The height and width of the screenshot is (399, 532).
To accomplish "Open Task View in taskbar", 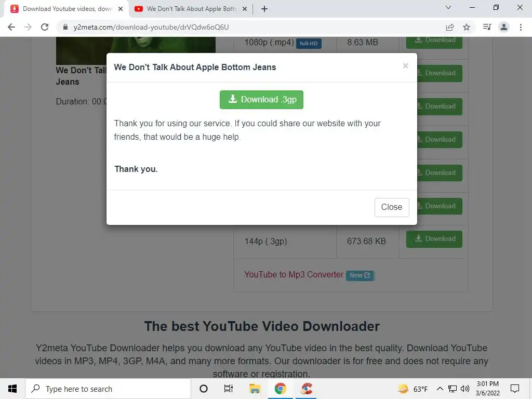I will (x=229, y=389).
